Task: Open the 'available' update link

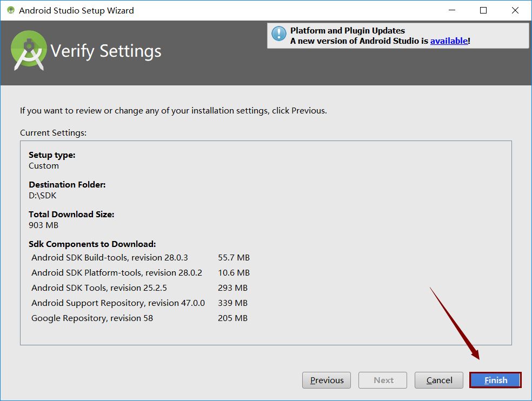Action: (x=449, y=41)
